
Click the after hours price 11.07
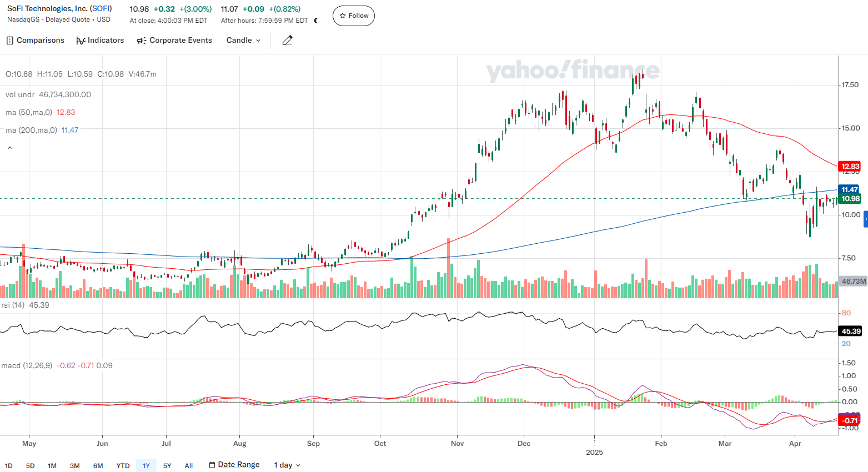[229, 9]
